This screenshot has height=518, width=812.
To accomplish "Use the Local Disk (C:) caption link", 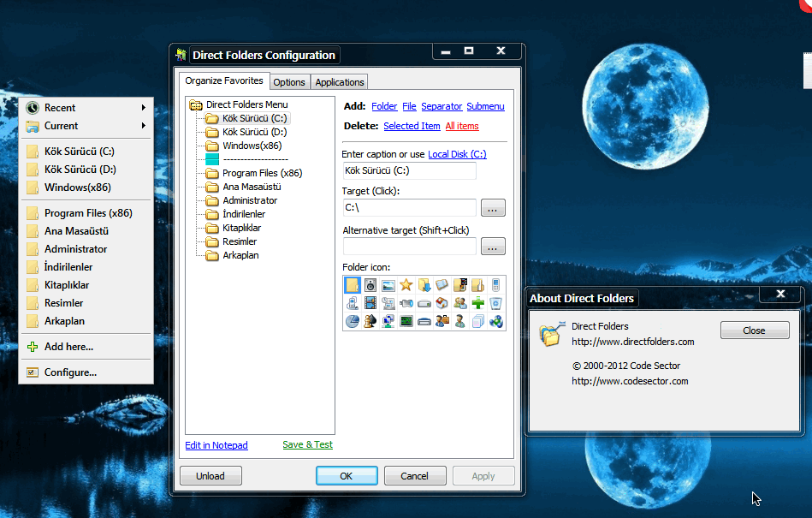I will click(457, 154).
